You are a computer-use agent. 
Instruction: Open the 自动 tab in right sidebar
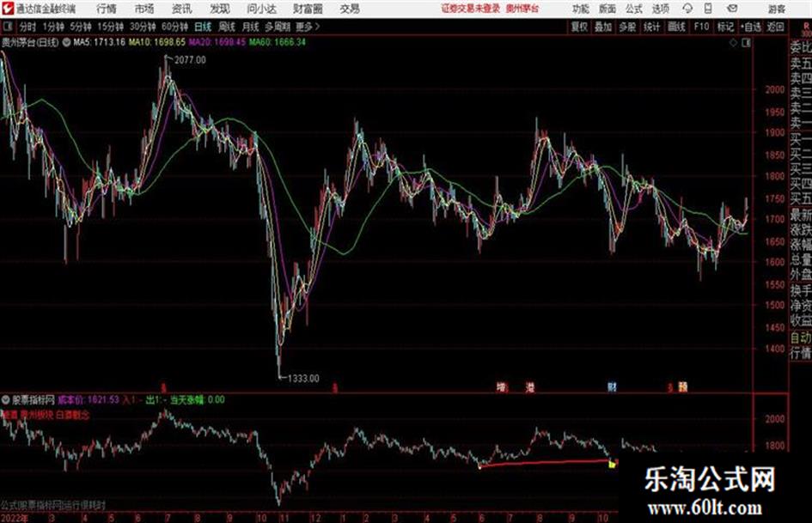(x=801, y=338)
